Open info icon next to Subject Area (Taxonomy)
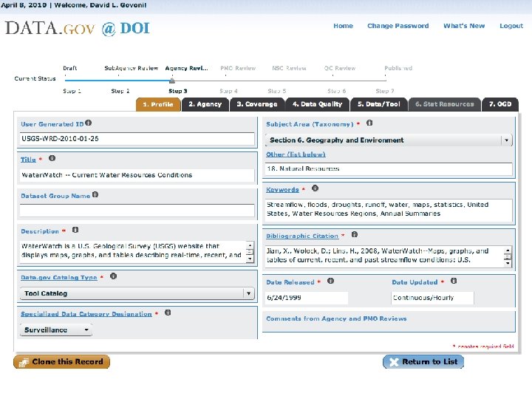The image size is (532, 399). point(369,123)
